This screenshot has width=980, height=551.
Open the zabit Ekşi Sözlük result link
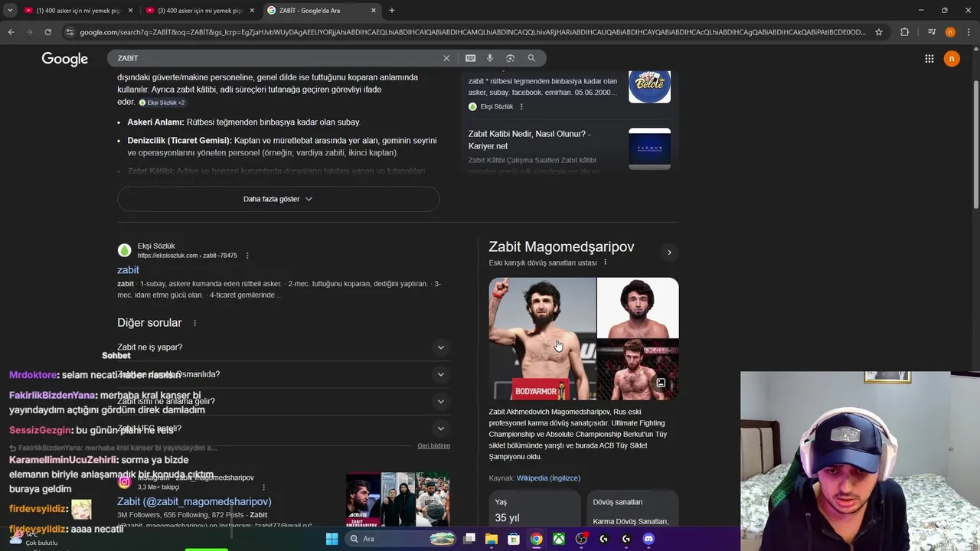[128, 270]
